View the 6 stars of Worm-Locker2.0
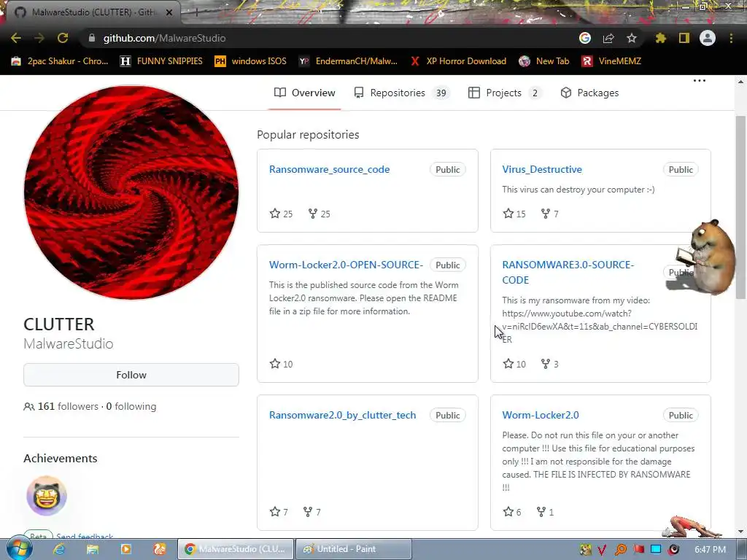 coord(512,512)
